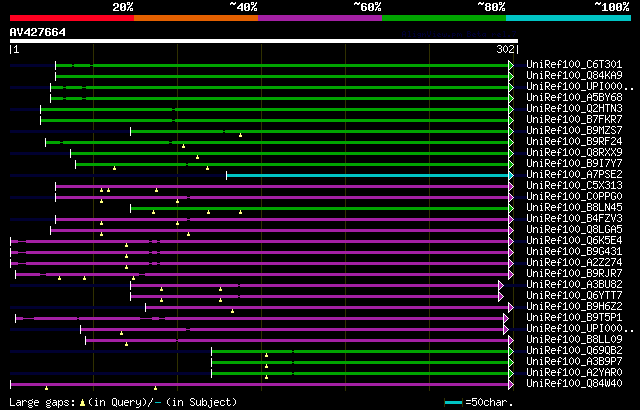The width and height of the screenshot is (640, 410).
Task: Select the UniRef100_B8LN45 hit label
Action: point(574,208)
